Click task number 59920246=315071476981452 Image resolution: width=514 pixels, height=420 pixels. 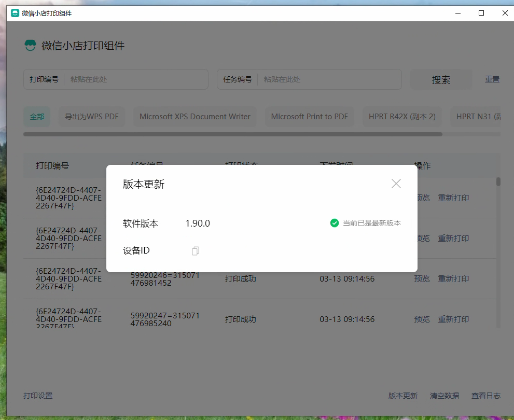point(165,279)
